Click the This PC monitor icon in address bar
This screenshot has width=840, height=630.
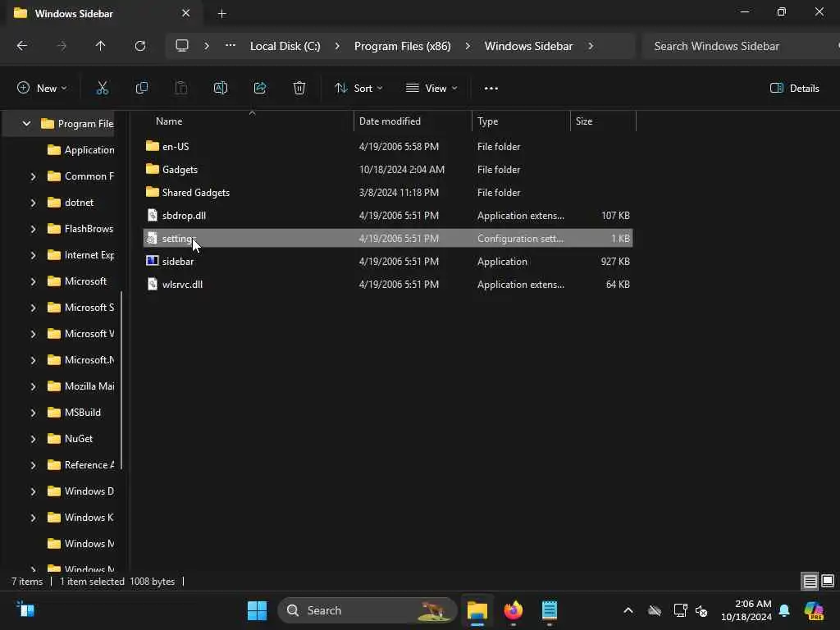point(182,46)
